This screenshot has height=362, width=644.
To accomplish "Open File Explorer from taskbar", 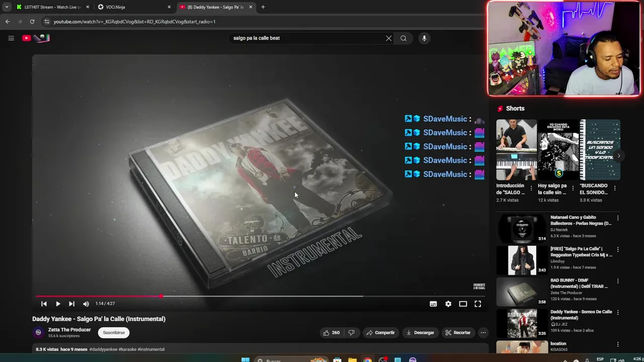I will [353, 360].
